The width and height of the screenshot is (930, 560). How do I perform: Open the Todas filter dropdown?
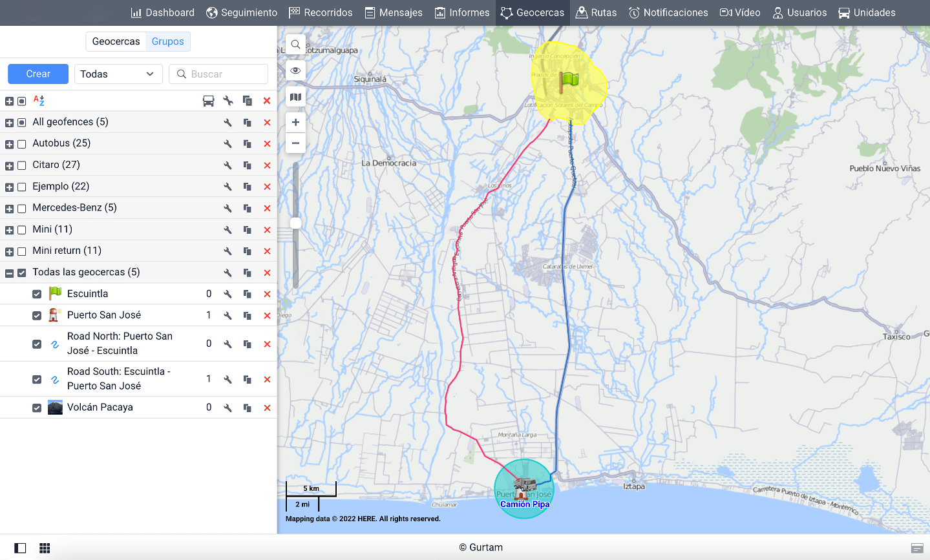118,74
